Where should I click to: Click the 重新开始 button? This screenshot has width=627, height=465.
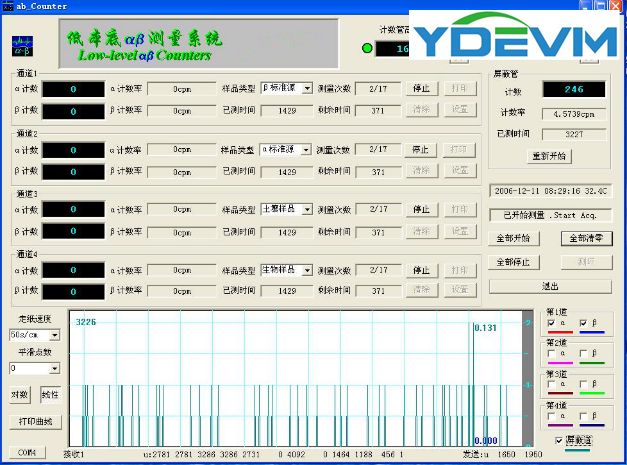[550, 157]
